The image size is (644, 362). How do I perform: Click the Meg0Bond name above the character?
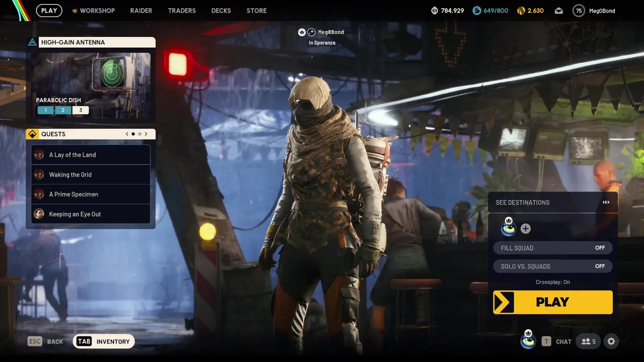coord(331,32)
